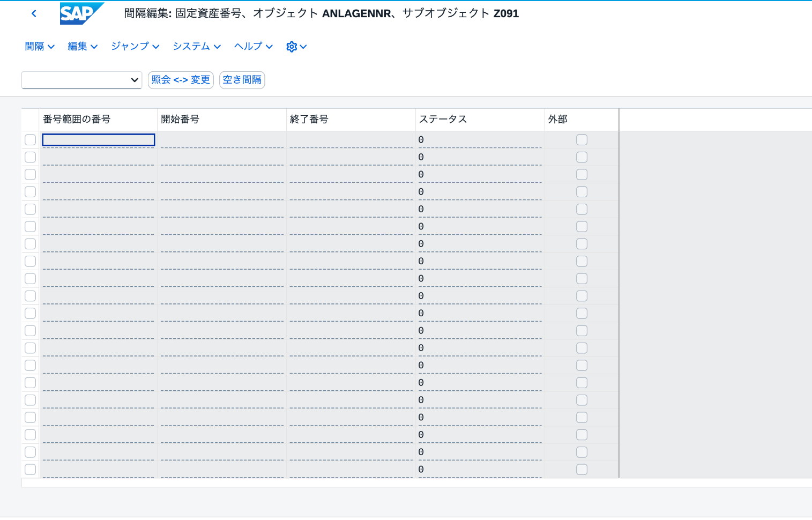The width and height of the screenshot is (812, 520).
Task: Click the SAP logo
Action: [x=81, y=13]
